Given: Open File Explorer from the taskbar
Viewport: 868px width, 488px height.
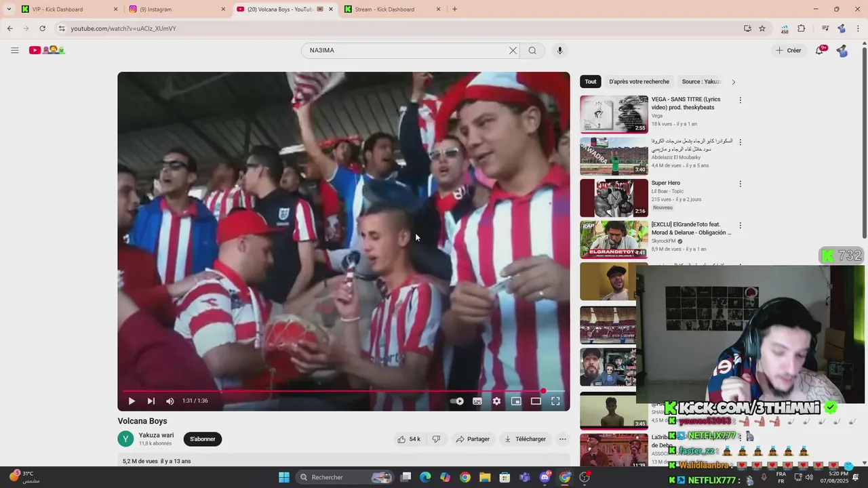Looking at the screenshot, I should tap(486, 477).
